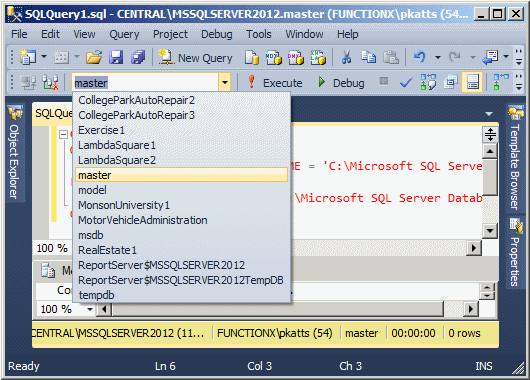This screenshot has height=380, width=530.
Task: Open the Edit menu
Action: point(50,34)
